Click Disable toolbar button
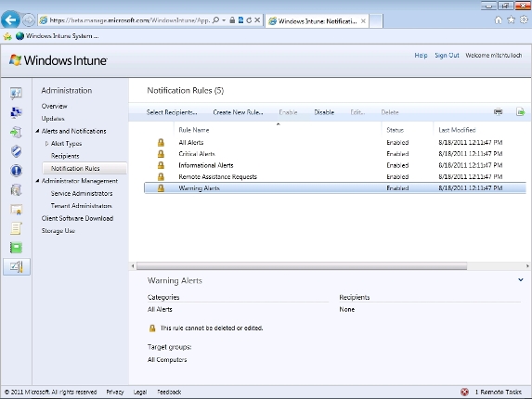Image resolution: width=532 pixels, height=399 pixels. (324, 112)
